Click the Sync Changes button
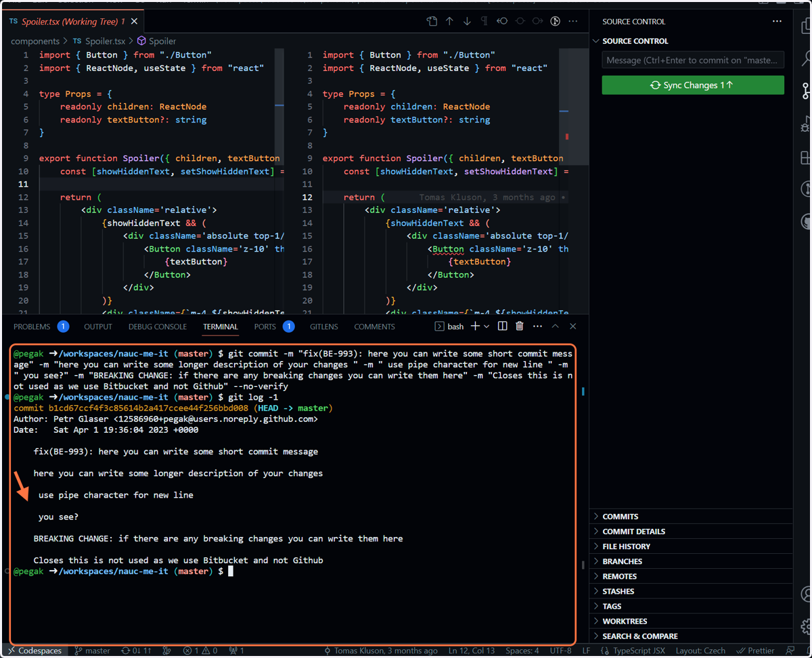Screen dimensions: 812x658 click(x=693, y=85)
